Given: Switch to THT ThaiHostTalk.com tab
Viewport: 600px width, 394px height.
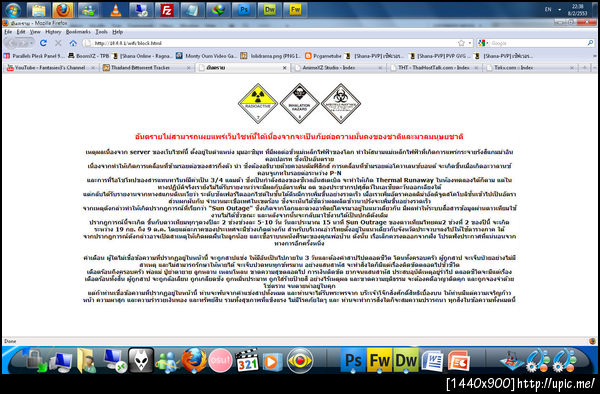Looking at the screenshot, I should [434, 68].
